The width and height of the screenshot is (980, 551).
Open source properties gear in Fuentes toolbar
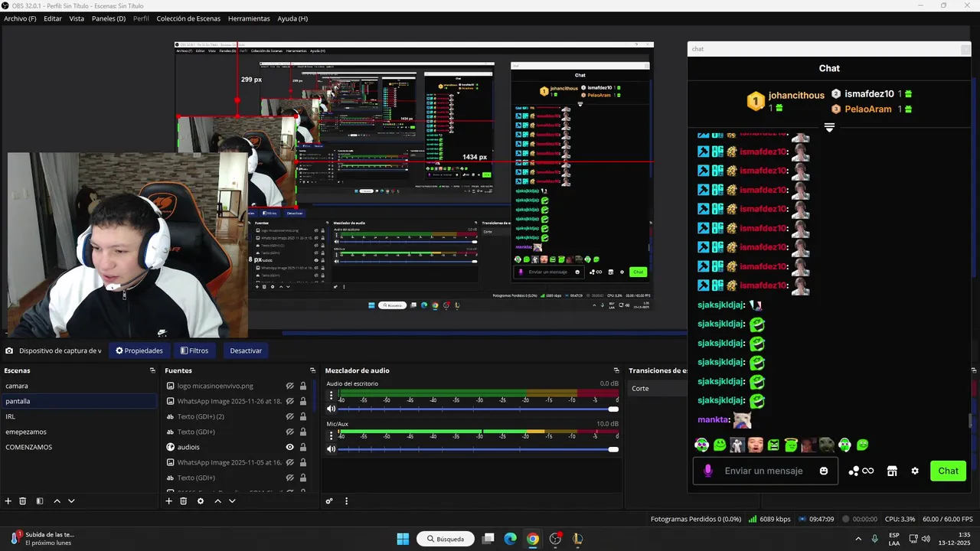[x=201, y=501]
